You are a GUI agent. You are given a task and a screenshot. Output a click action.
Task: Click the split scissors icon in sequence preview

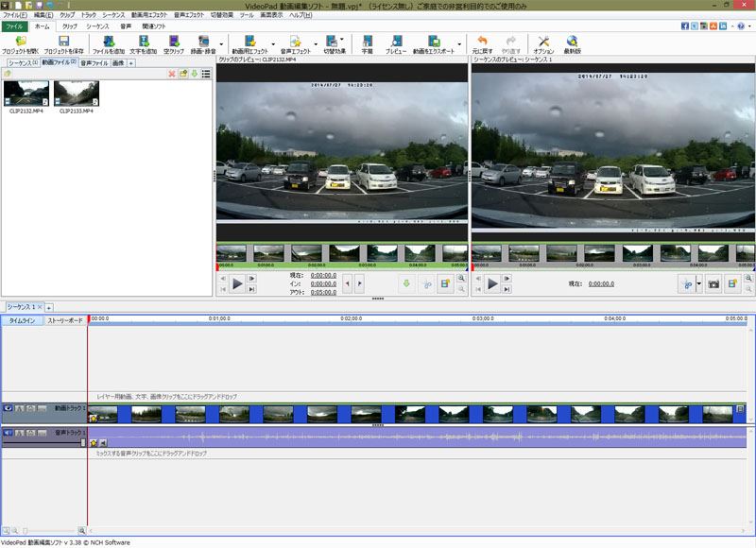687,283
